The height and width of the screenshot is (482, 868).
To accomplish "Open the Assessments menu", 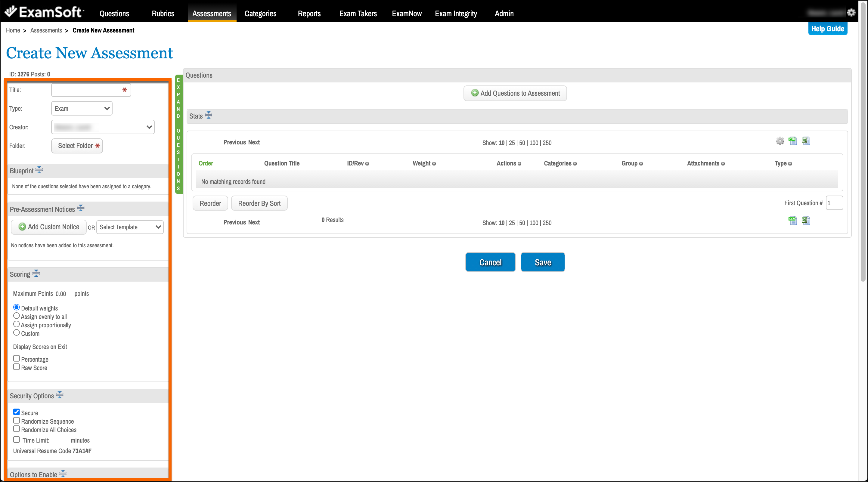I will tap(212, 14).
